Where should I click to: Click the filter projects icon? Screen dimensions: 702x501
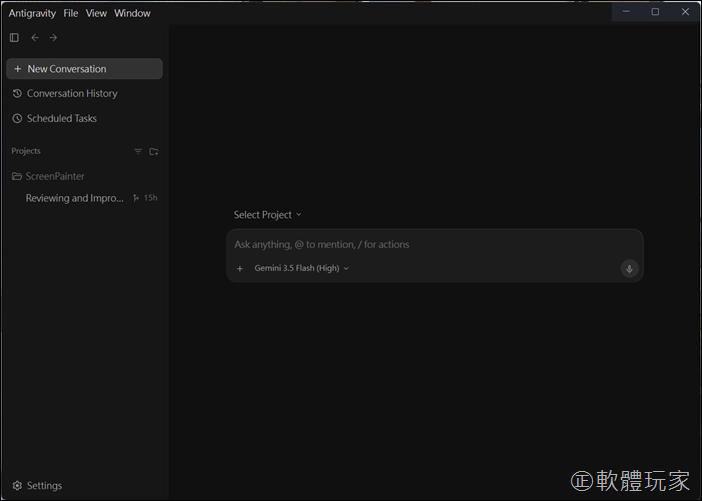coord(138,152)
